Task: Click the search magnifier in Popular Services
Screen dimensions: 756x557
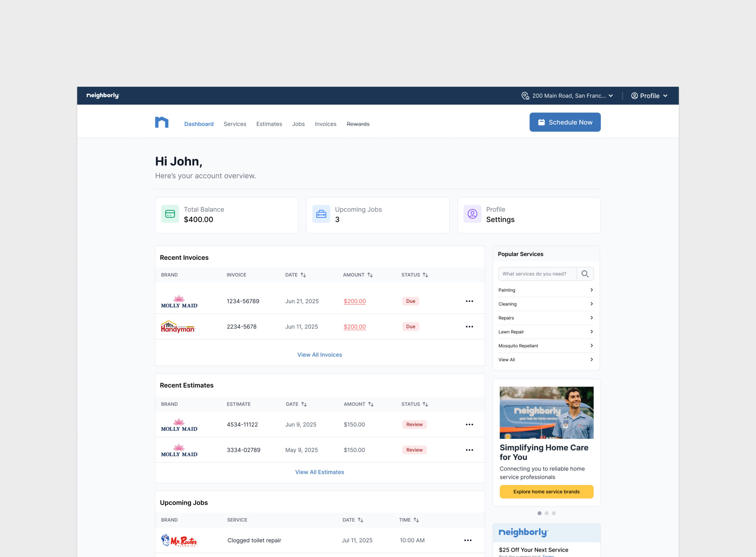Action: (x=585, y=274)
